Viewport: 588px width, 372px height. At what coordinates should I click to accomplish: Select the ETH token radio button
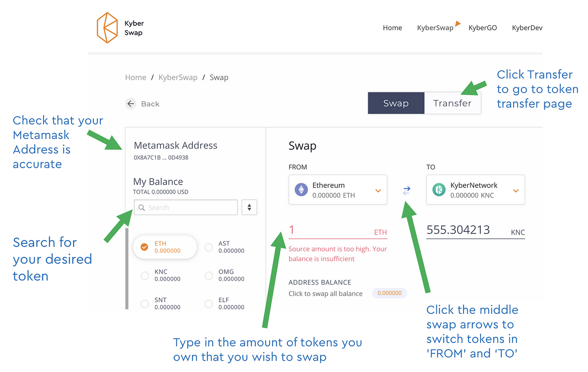[144, 247]
